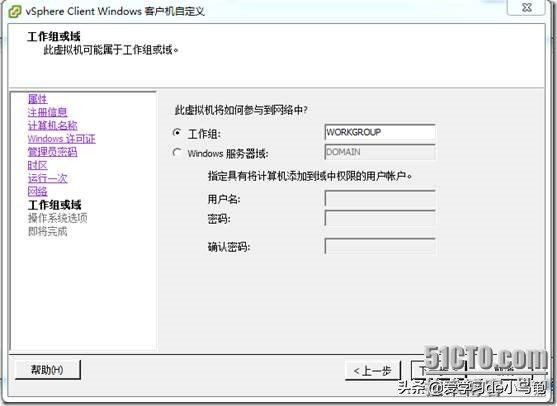Open the 运行一次 step link
Screen dimensions: 557x406
[47, 178]
